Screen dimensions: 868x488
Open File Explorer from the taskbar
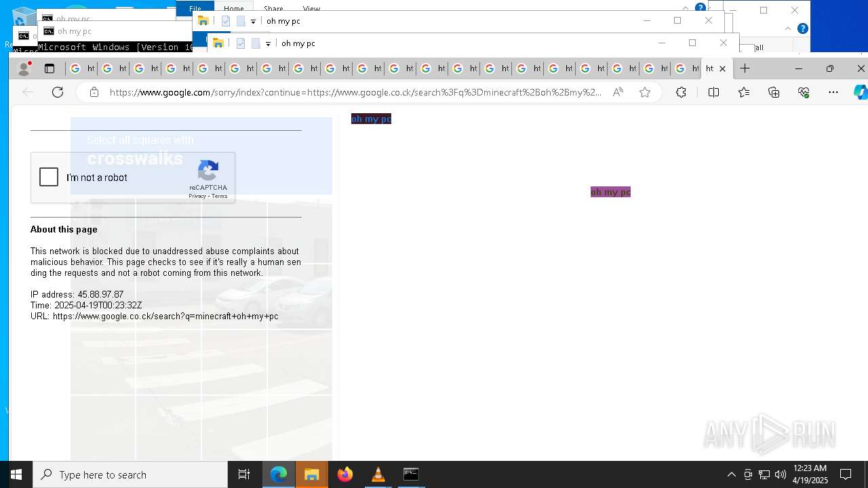point(312,474)
